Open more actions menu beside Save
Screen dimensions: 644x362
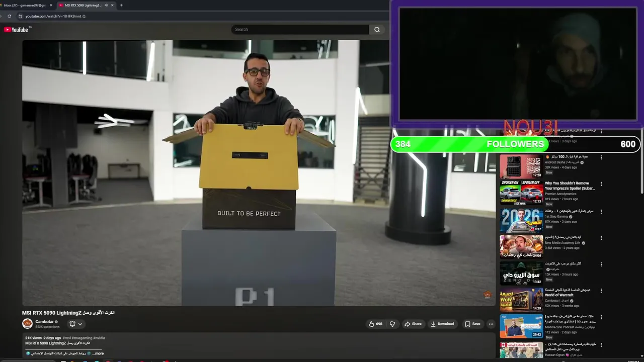[491, 324]
